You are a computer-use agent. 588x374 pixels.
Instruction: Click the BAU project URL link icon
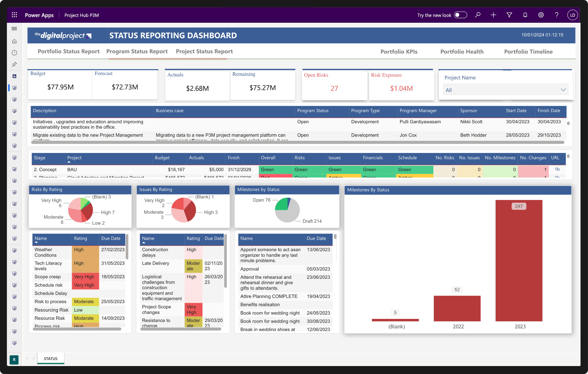click(x=557, y=169)
